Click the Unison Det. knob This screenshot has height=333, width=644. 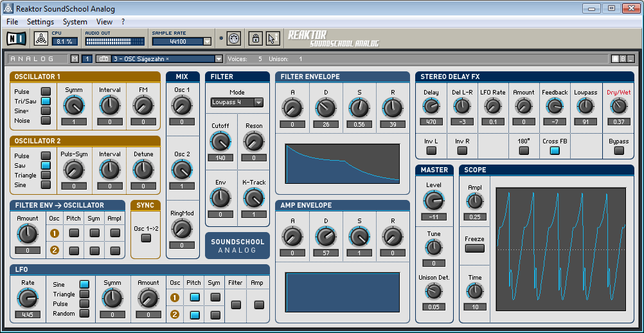tap(433, 291)
